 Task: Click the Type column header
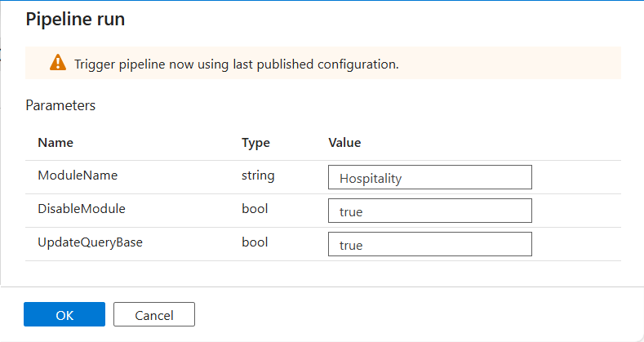pyautogui.click(x=255, y=143)
